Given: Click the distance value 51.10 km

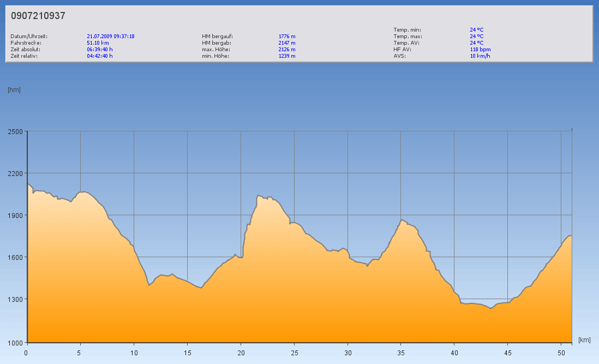Looking at the screenshot, I should pos(98,43).
